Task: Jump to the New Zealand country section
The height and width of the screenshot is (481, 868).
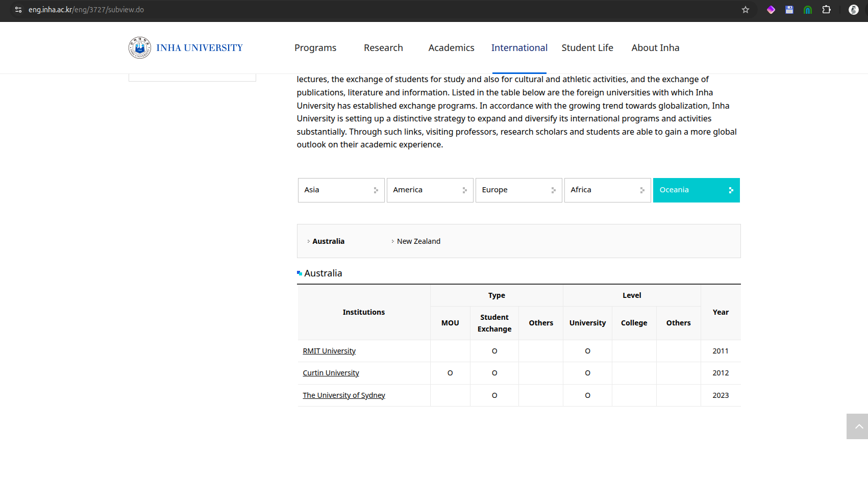Action: [418, 241]
